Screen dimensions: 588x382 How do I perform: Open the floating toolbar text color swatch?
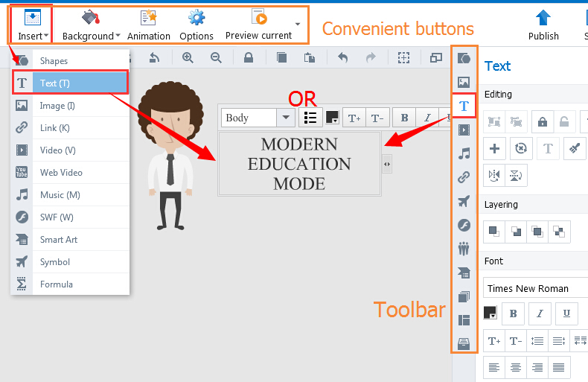(332, 118)
